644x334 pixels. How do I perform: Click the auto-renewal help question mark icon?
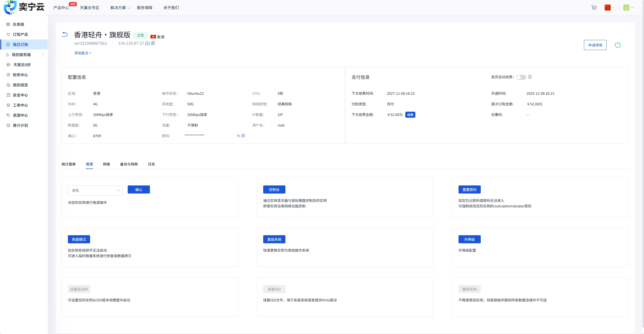[530, 77]
